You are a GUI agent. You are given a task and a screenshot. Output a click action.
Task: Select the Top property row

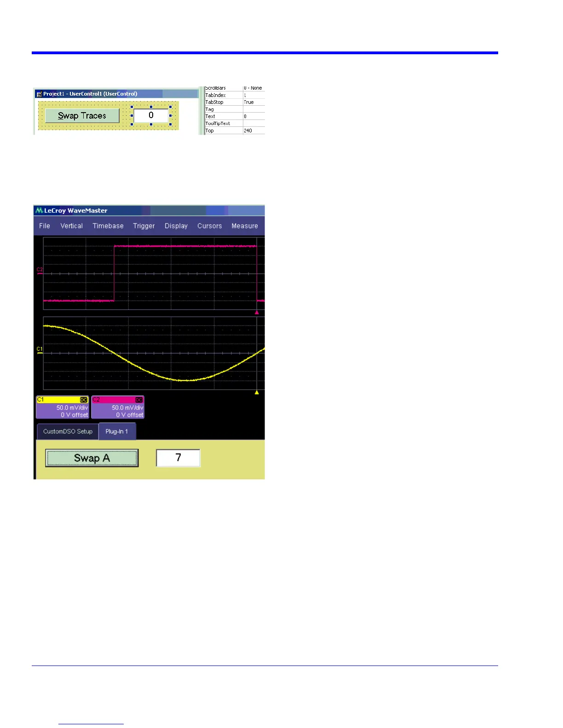[x=235, y=131]
